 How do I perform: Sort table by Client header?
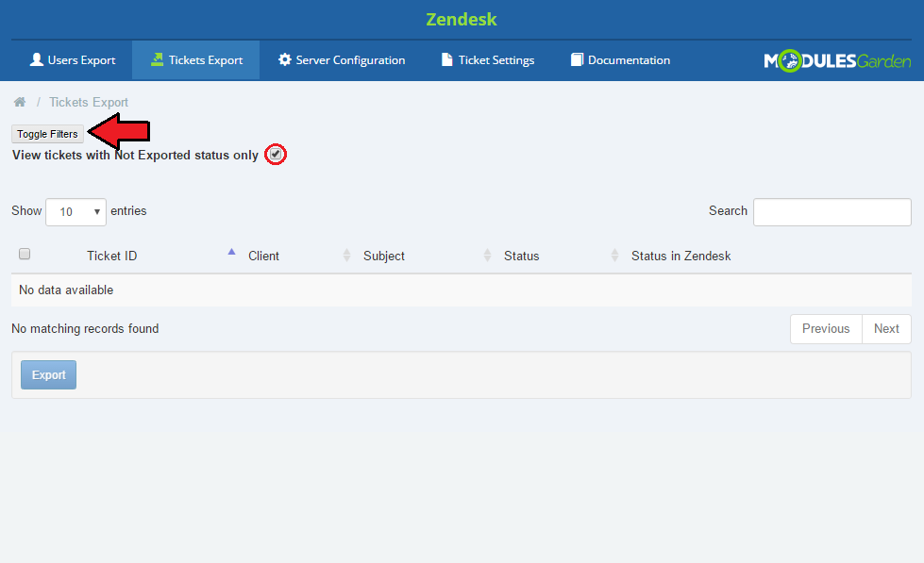(x=263, y=256)
